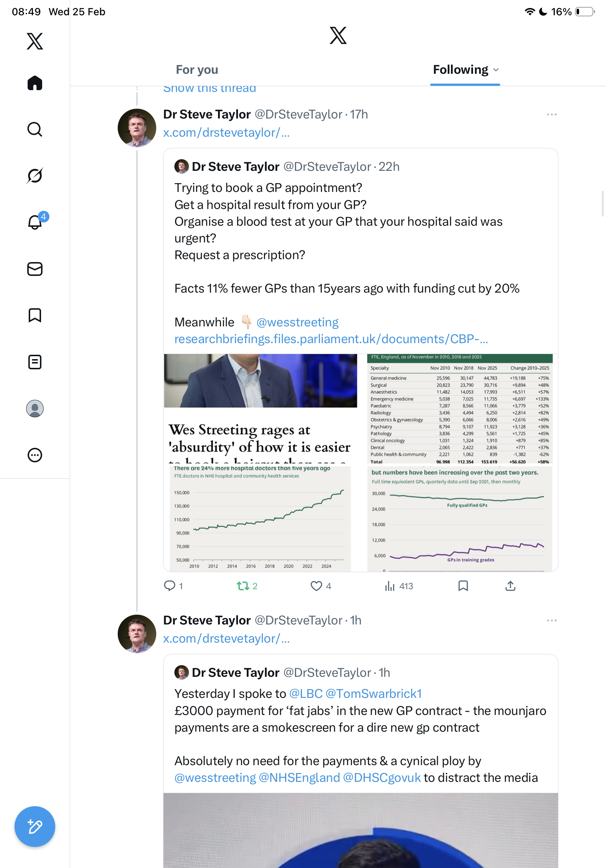606x868 pixels.
Task: Bookmark the GP appointment post
Action: coord(463,586)
